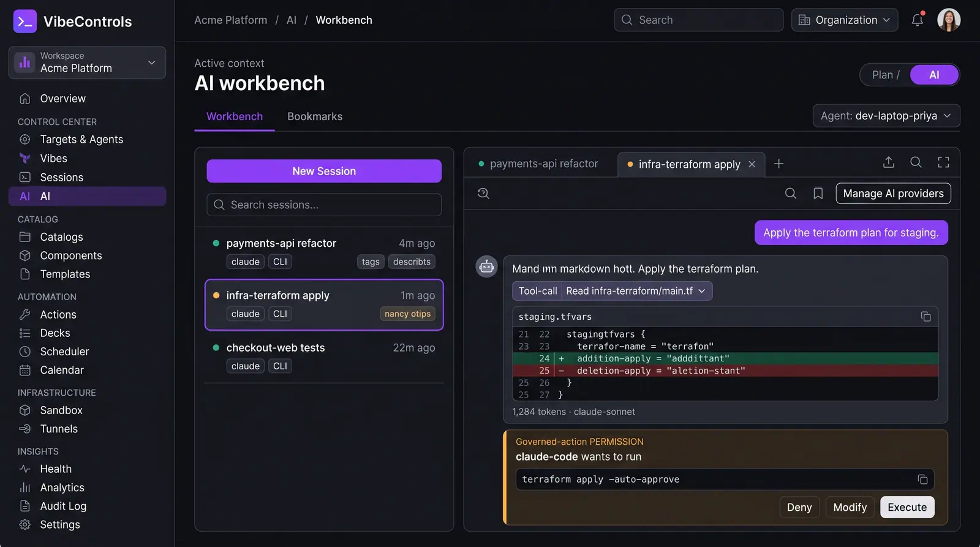Switch to the Bookmarks tab
The height and width of the screenshot is (547, 980).
(315, 116)
